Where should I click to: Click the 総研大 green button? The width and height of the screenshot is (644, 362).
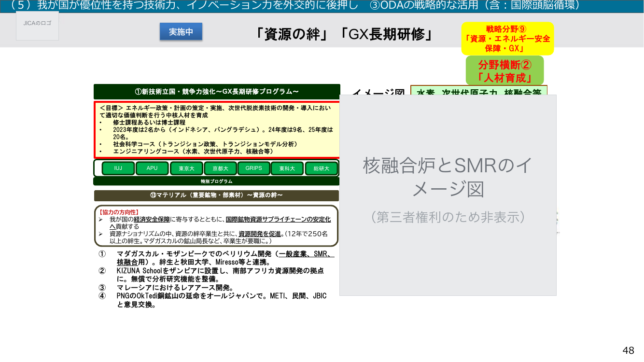(x=322, y=168)
